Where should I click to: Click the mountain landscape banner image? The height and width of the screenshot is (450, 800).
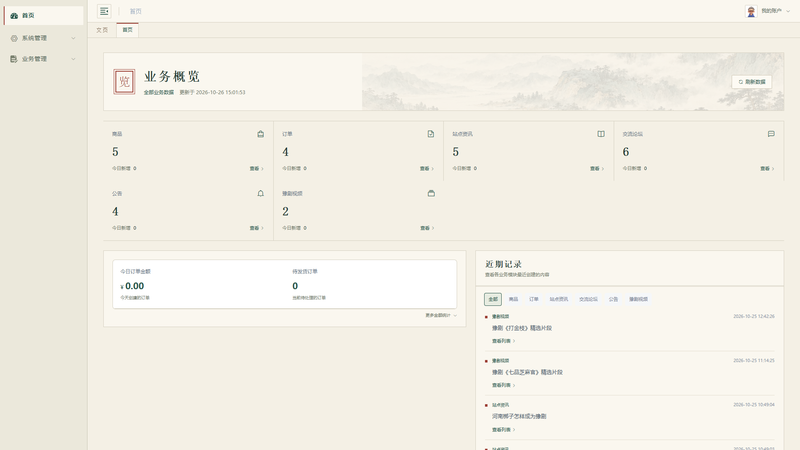click(572, 82)
